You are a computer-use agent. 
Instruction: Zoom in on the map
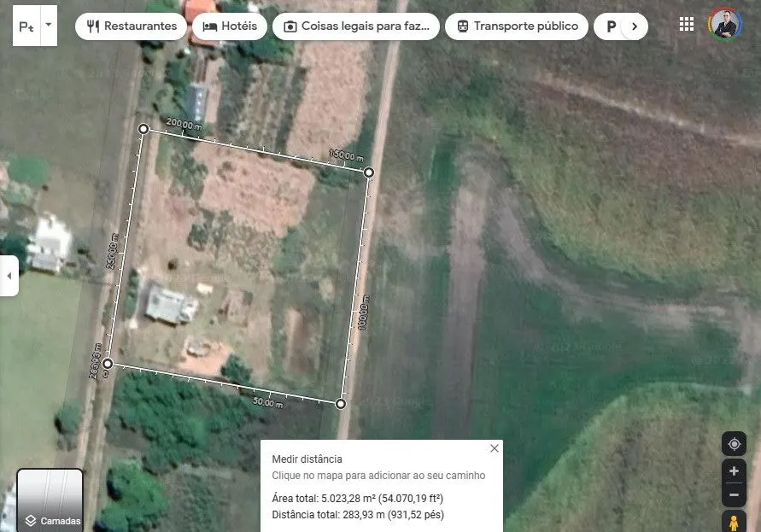[734, 471]
